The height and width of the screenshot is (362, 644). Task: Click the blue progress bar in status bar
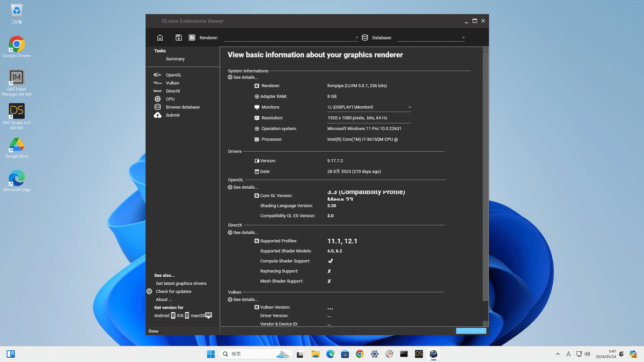click(471, 331)
